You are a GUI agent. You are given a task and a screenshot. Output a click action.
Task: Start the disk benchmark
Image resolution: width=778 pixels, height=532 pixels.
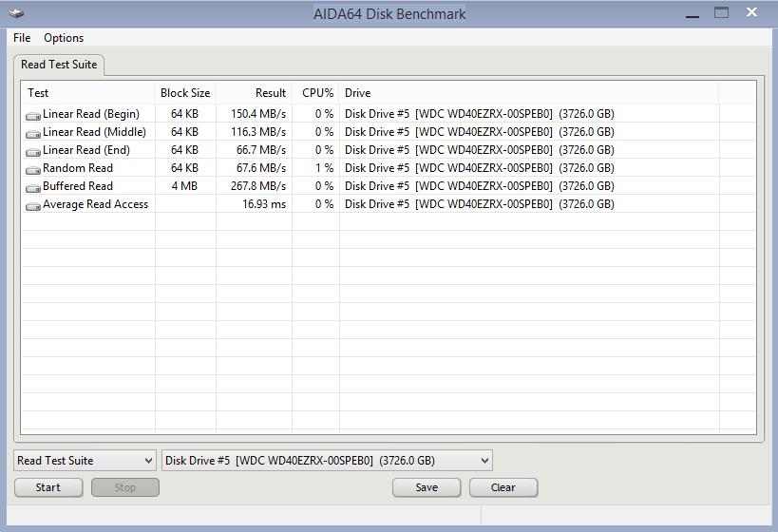(x=48, y=487)
